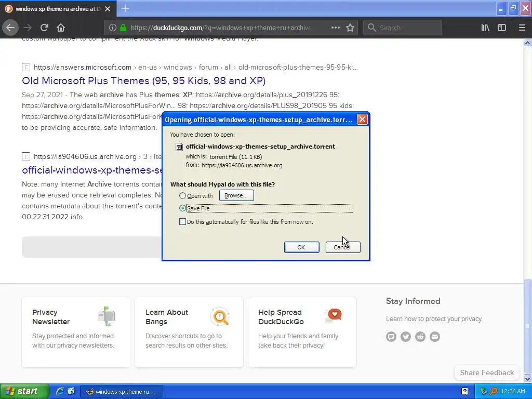Launch Internet Explorer from quick launch

pos(60,391)
